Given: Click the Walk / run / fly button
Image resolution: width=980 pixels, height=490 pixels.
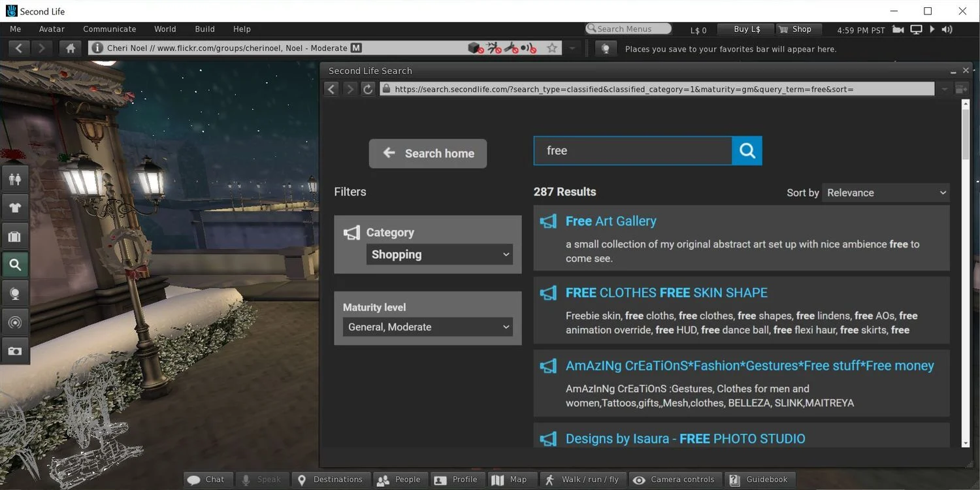Looking at the screenshot, I should pos(583,480).
